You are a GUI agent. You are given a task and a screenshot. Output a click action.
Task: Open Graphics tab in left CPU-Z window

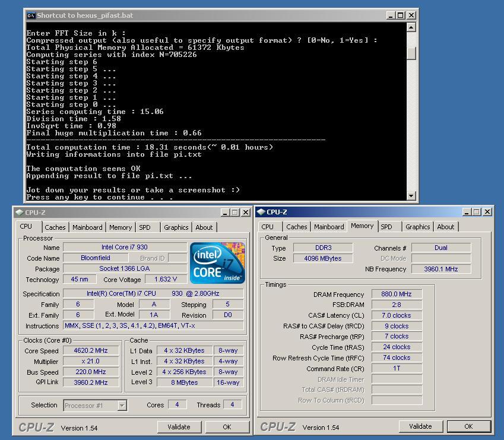pos(176,227)
